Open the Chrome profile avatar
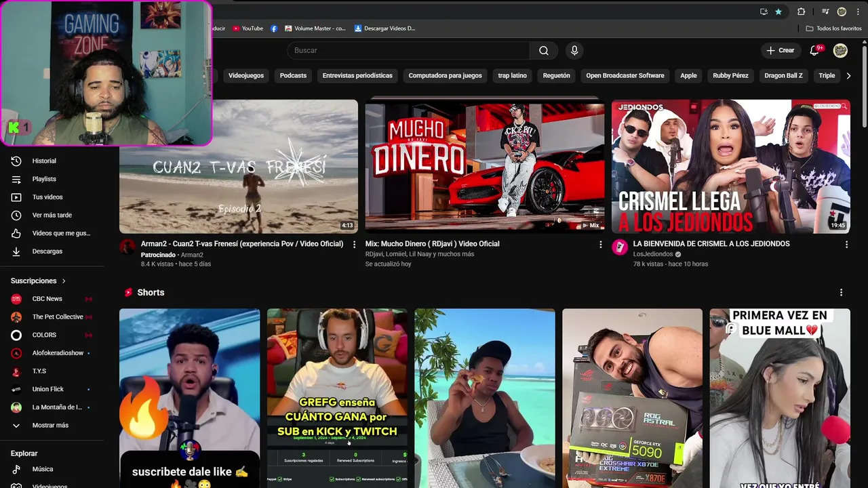 842,12
